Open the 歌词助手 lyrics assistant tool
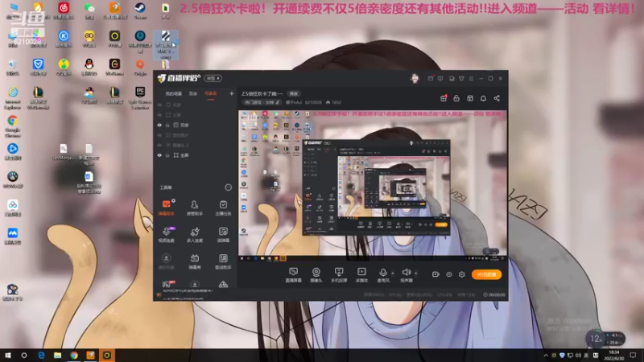Screen dimensions: 644x362 (x=223, y=261)
